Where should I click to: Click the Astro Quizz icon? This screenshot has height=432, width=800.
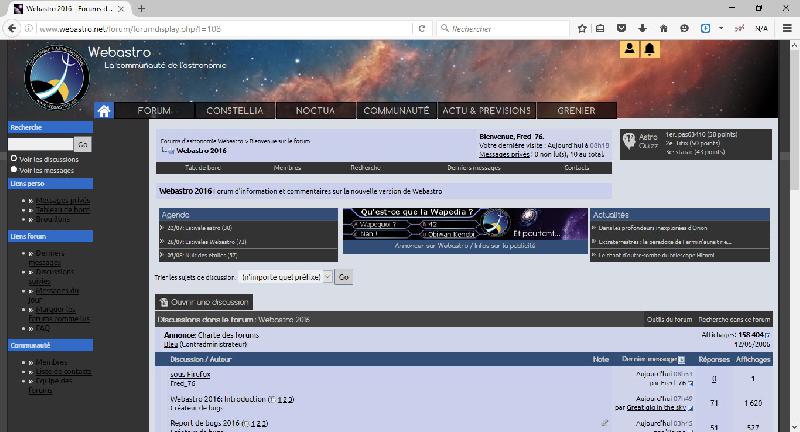(629, 140)
